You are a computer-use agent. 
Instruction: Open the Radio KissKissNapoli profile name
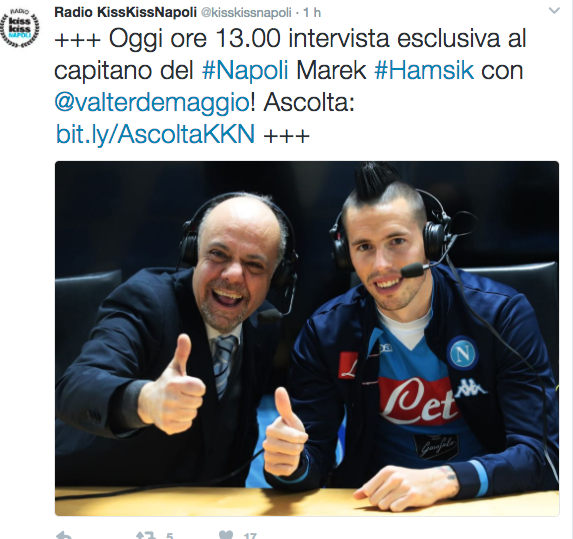(125, 12)
